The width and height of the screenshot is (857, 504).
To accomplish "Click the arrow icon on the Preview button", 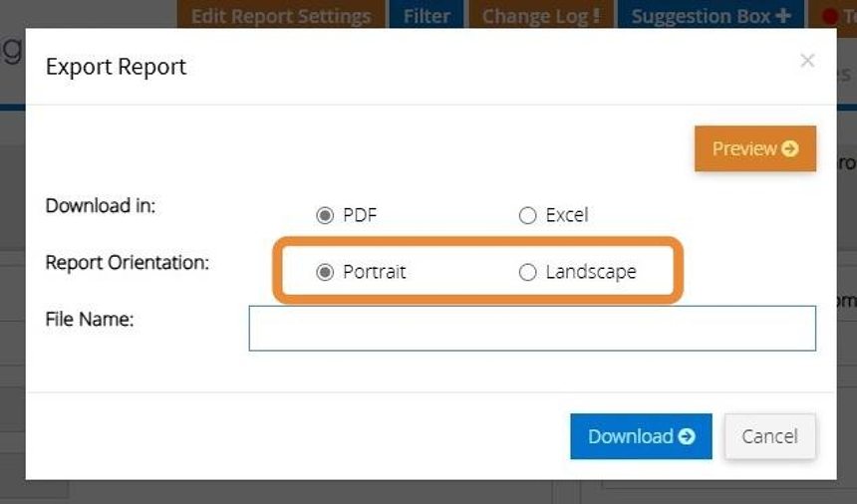I will tap(790, 148).
